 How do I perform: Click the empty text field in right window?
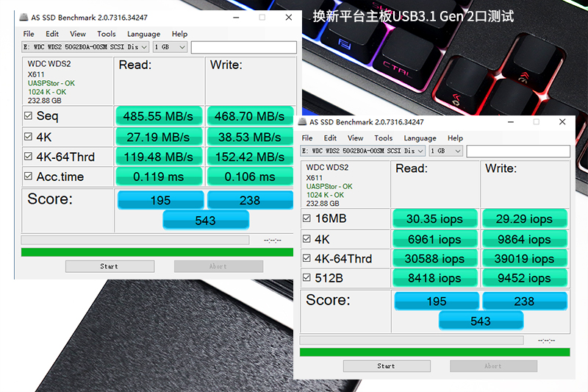(518, 152)
